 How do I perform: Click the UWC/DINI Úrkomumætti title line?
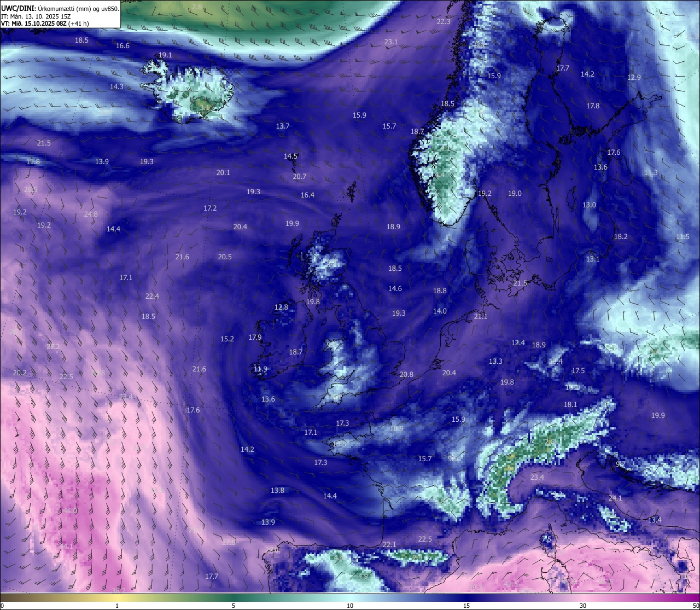(60, 9)
